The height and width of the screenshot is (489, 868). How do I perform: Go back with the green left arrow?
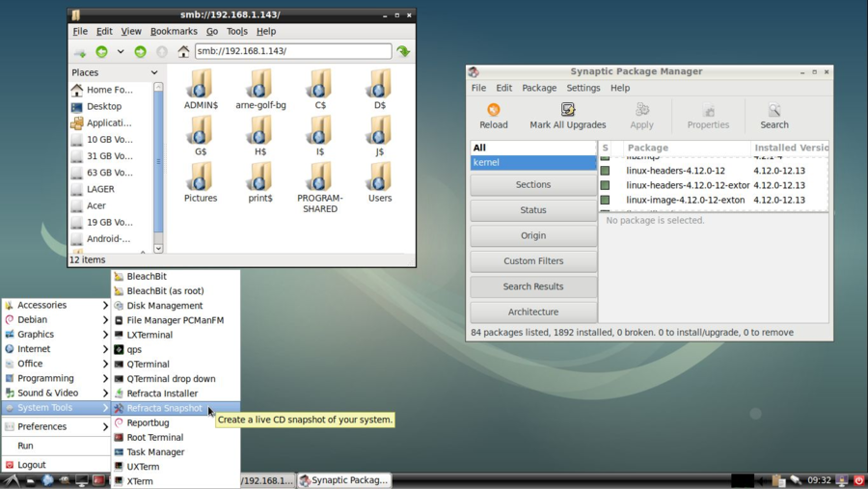(x=101, y=51)
